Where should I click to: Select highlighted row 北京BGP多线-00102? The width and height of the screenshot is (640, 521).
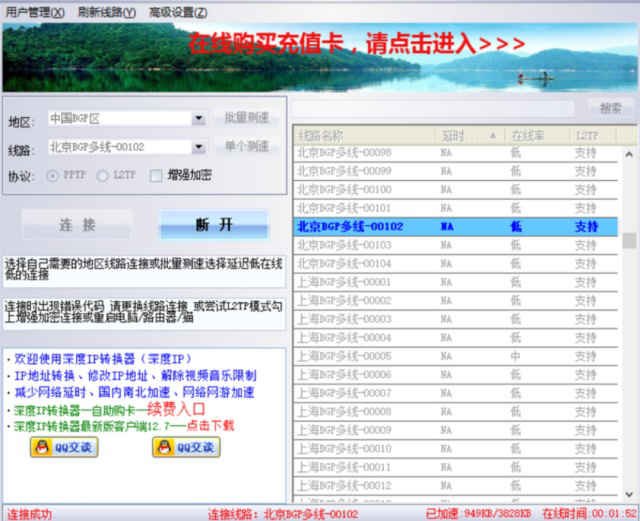tap(456, 227)
